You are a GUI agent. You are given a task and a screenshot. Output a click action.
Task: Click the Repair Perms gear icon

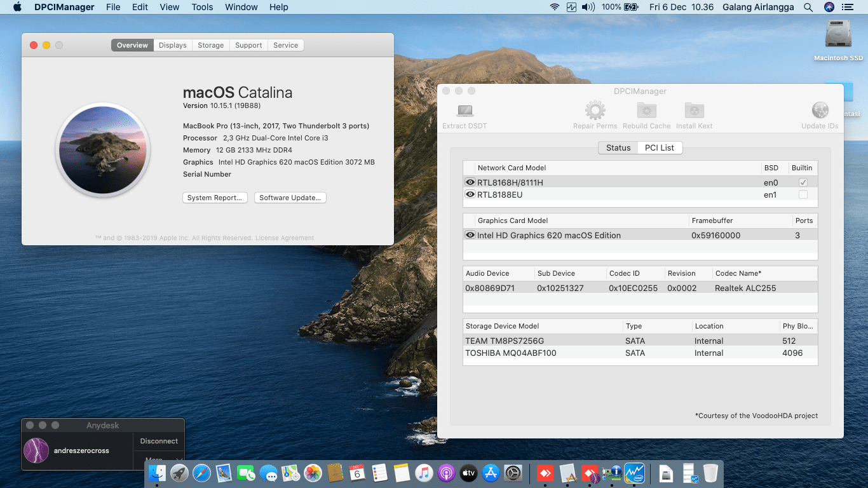[x=595, y=111]
